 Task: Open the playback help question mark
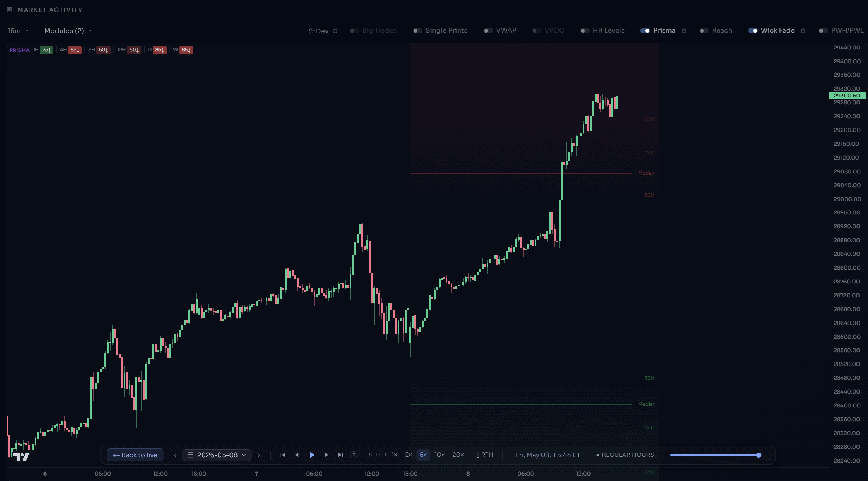(354, 455)
